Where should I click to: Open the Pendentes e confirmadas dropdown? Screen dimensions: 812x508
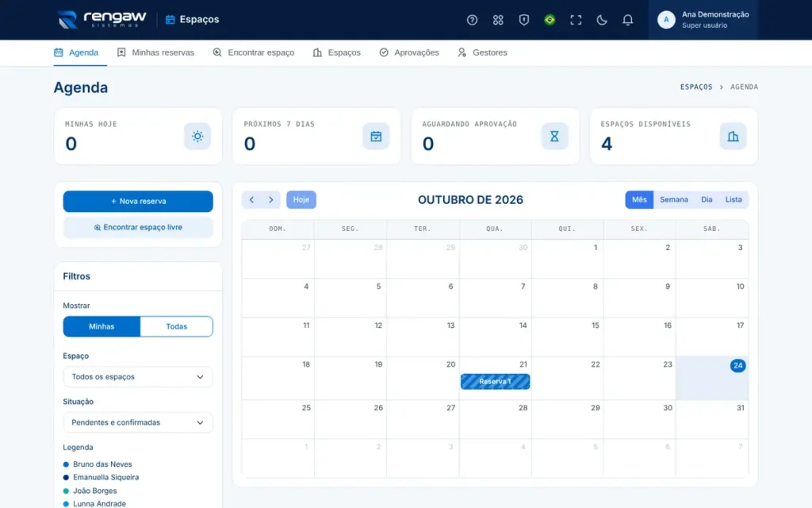pyautogui.click(x=138, y=422)
